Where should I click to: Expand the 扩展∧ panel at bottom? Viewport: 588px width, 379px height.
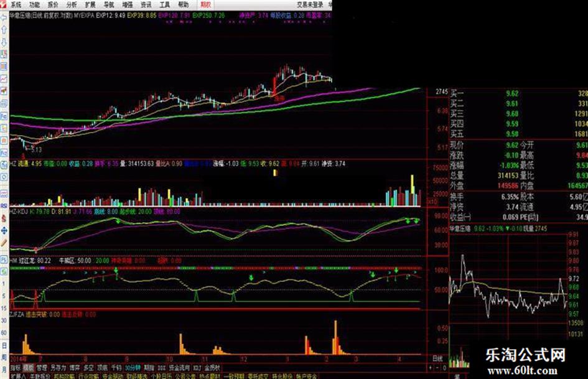tap(19, 376)
